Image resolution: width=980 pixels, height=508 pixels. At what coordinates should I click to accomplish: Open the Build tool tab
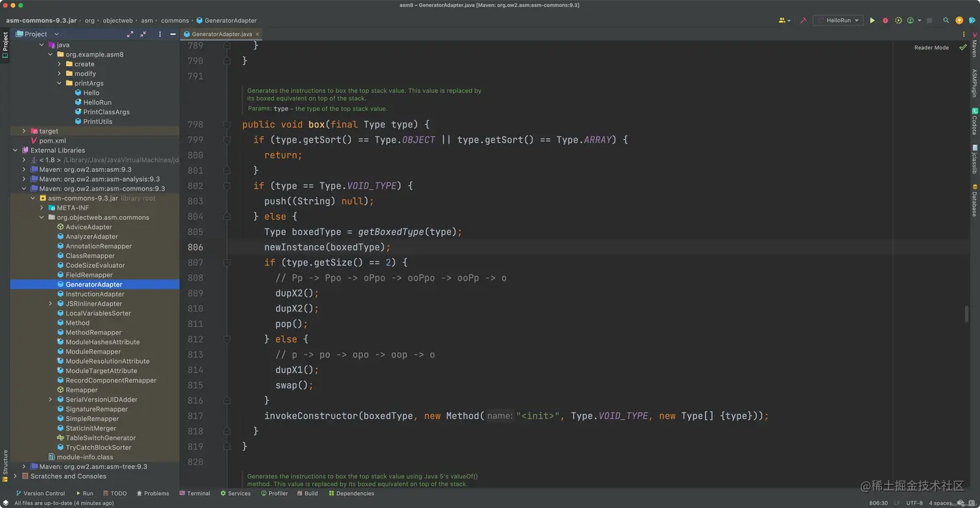307,493
